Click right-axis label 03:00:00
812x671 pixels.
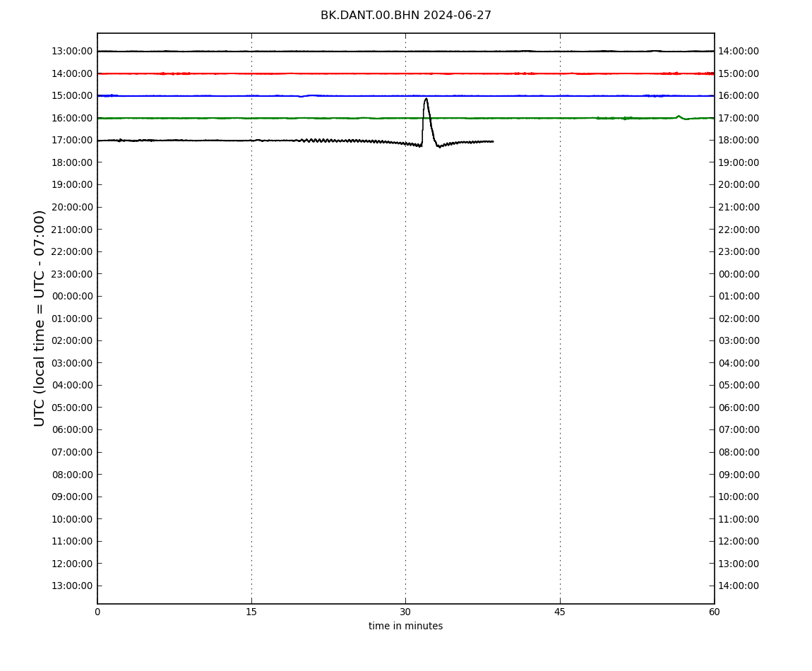click(739, 341)
